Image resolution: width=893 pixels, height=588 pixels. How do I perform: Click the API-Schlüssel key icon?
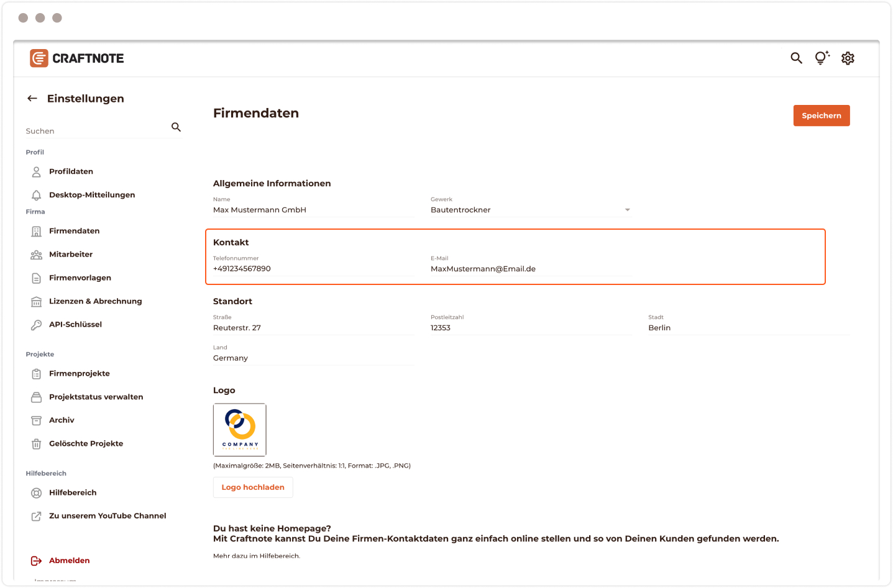(x=36, y=325)
